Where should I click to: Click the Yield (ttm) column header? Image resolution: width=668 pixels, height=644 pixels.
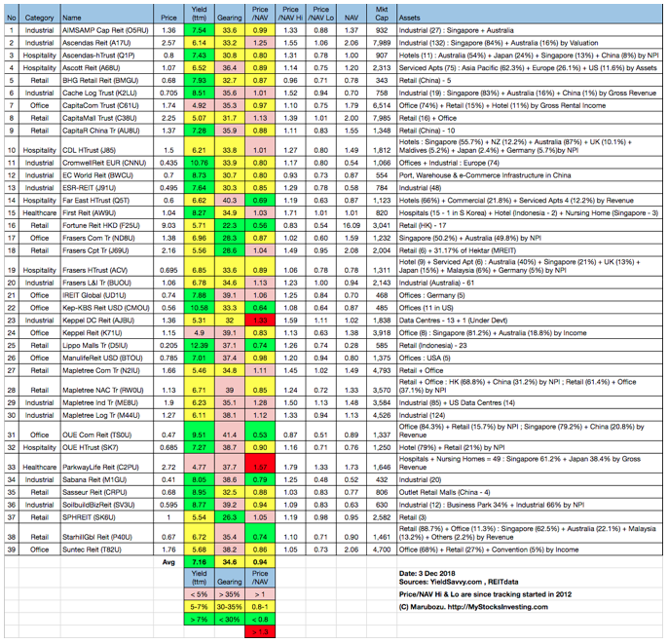199,14
